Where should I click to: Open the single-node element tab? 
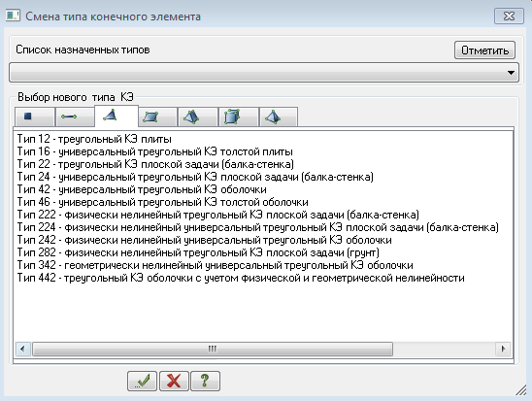click(x=35, y=117)
